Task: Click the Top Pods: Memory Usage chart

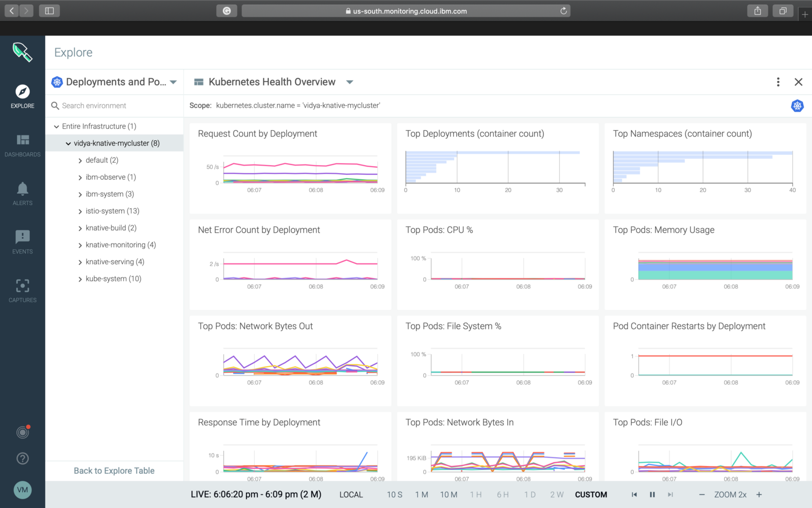Action: (705, 264)
